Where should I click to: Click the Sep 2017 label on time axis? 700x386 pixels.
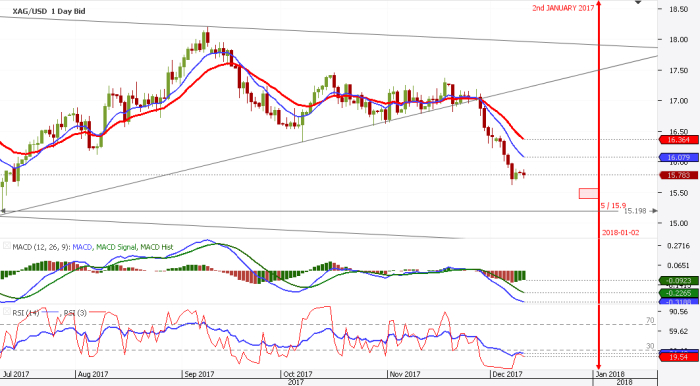tap(199, 374)
